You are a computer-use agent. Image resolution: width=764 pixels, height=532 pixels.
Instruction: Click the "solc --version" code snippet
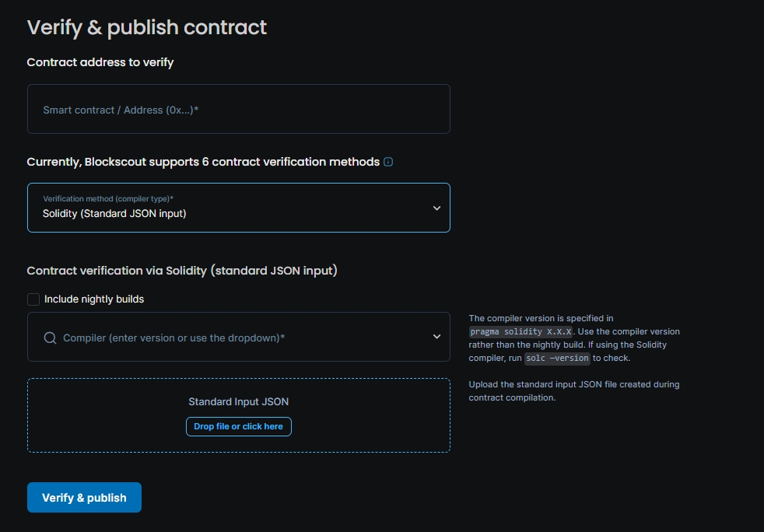coord(558,358)
